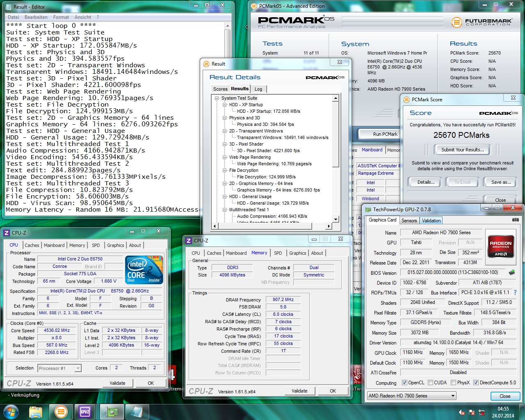Click Validate in the CPU tab CPU-Z window

pos(117,383)
